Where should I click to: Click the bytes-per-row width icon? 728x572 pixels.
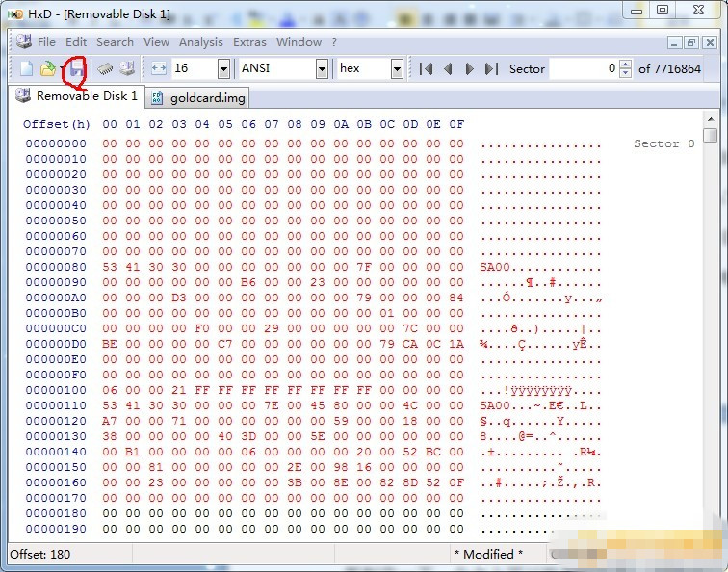[x=159, y=68]
